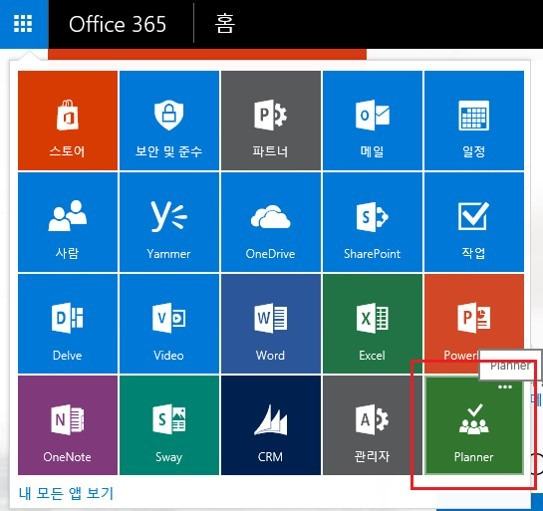The image size is (543, 511).
Task: Click the Office 365 header title
Action: [x=117, y=24]
